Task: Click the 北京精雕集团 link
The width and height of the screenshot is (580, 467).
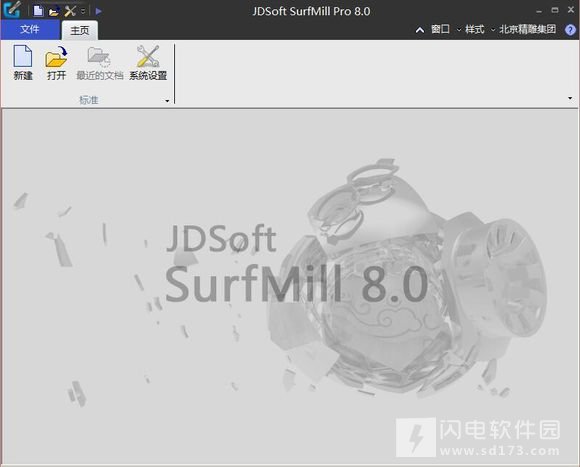Action: pyautogui.click(x=527, y=29)
